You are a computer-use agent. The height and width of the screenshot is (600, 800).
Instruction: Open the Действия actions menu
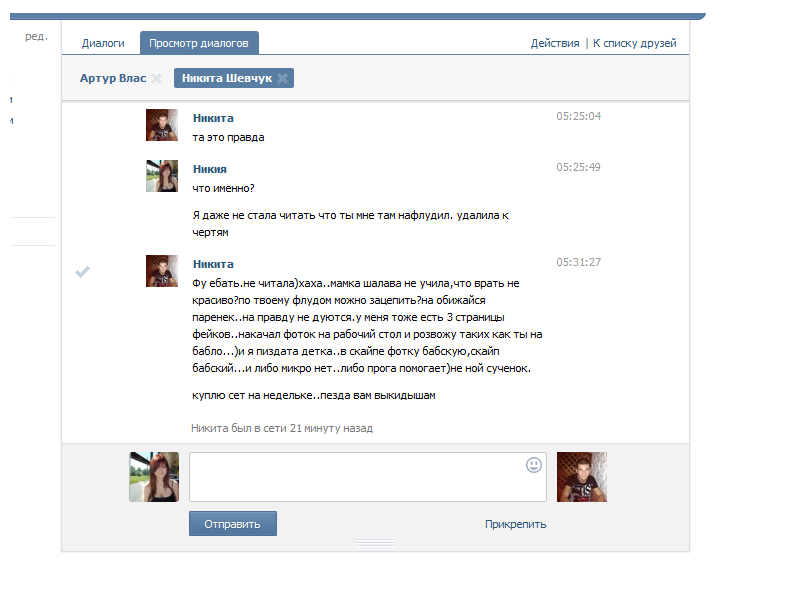pos(555,43)
